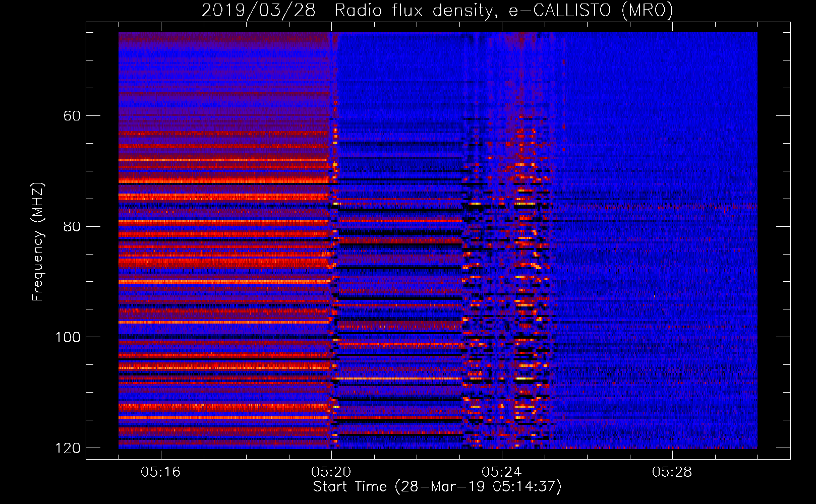Click the '60' frequency tick label

[x=72, y=116]
